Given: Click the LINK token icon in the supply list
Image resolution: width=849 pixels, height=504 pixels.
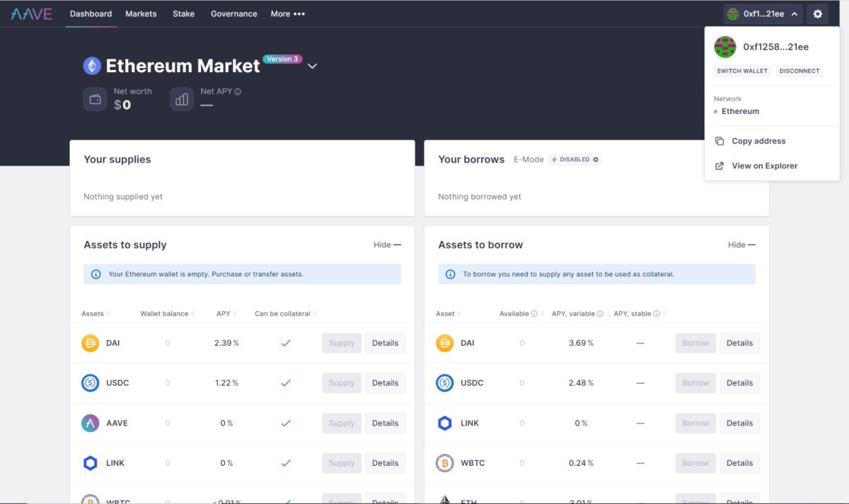Looking at the screenshot, I should [x=90, y=463].
